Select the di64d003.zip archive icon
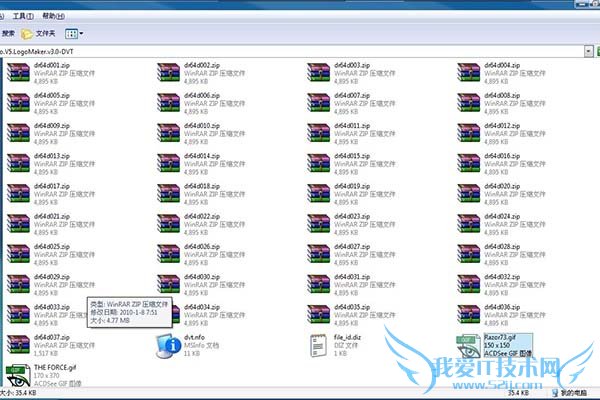This screenshot has width=600, height=400. click(318, 73)
